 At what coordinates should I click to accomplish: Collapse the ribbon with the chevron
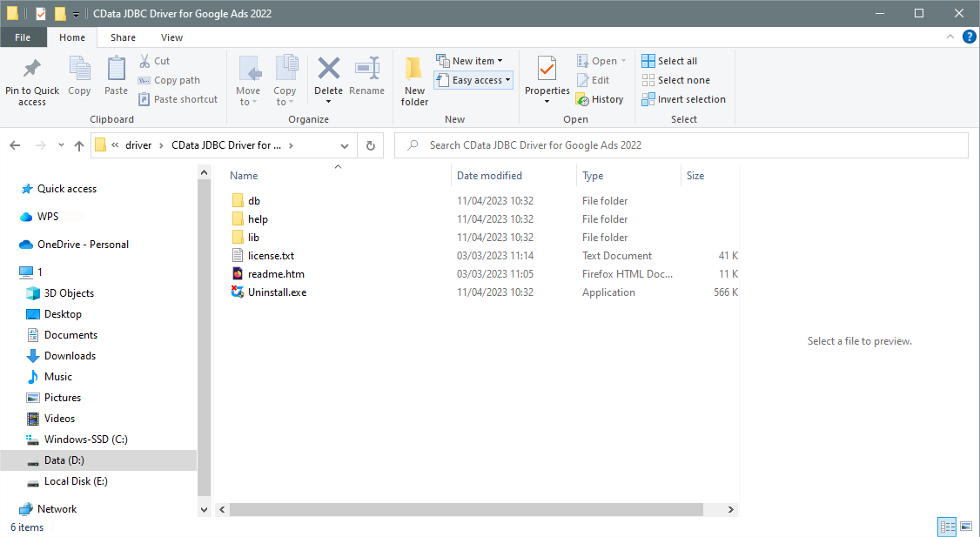(x=950, y=37)
